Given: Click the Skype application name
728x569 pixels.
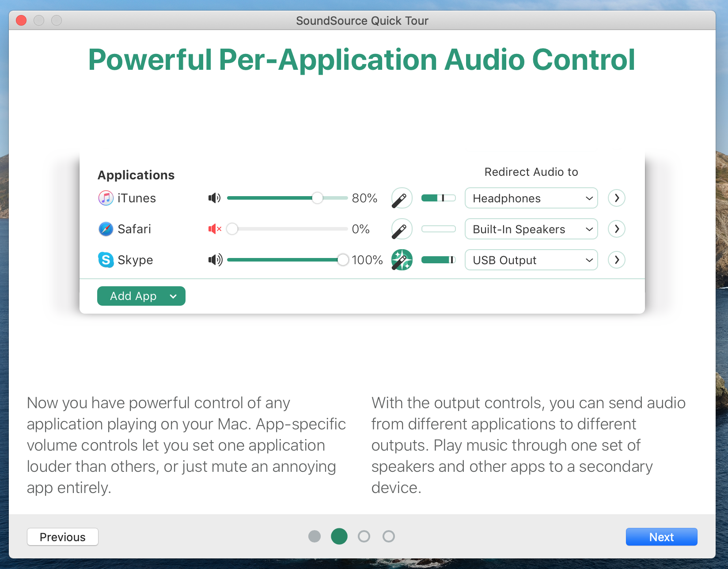Looking at the screenshot, I should pos(135,260).
